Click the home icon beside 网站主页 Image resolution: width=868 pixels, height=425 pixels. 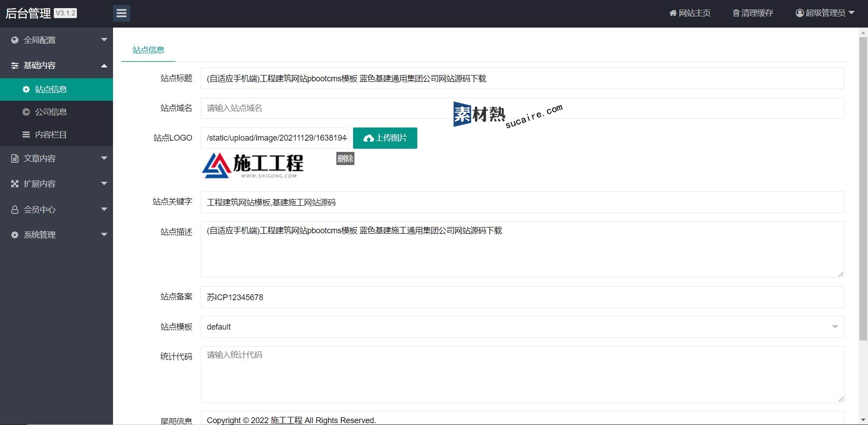coord(673,13)
